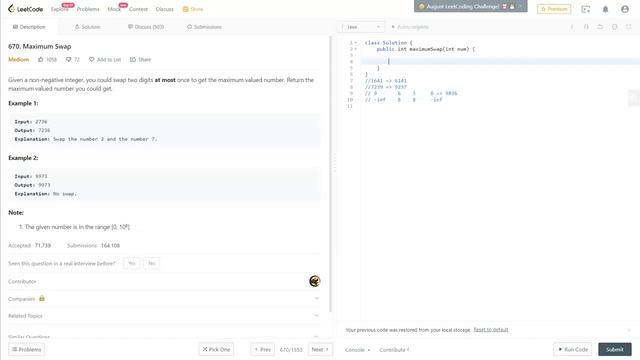Open the Contest navigation item

[x=138, y=9]
